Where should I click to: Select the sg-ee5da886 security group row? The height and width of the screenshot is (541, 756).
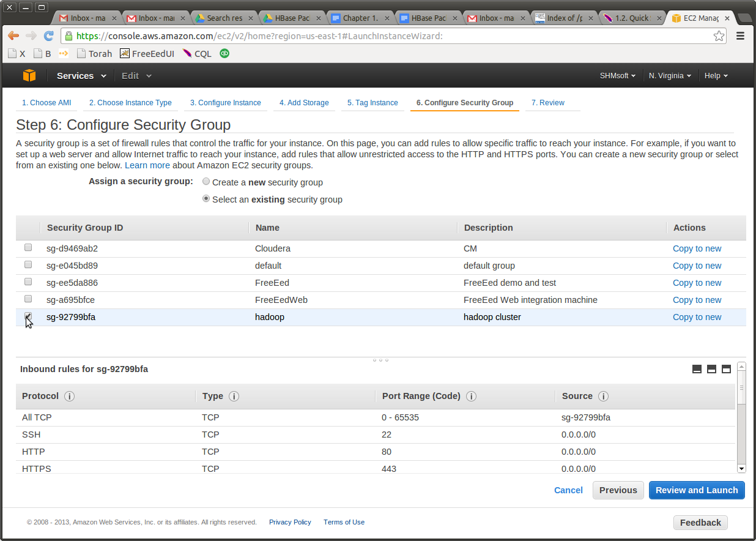(380, 283)
